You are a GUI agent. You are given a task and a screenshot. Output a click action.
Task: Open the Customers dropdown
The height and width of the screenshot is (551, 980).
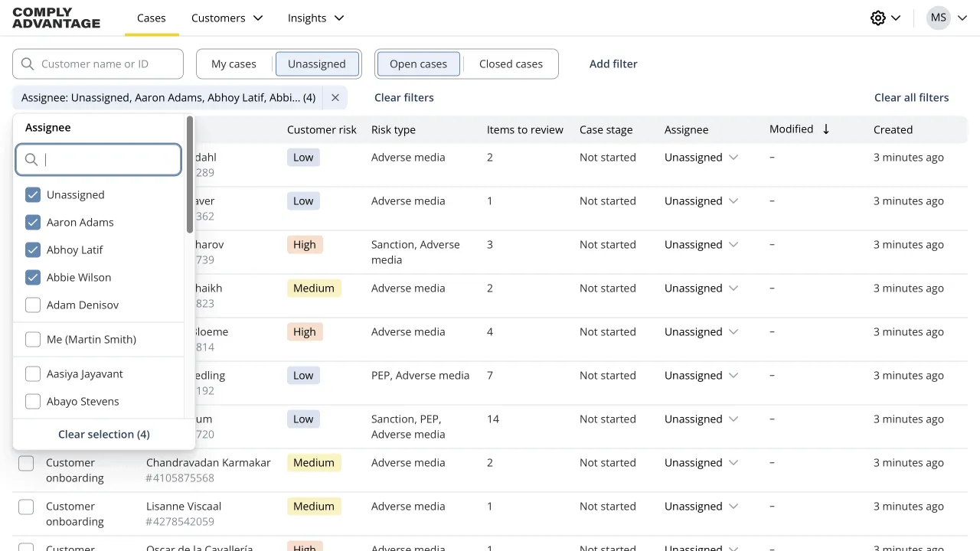(227, 18)
